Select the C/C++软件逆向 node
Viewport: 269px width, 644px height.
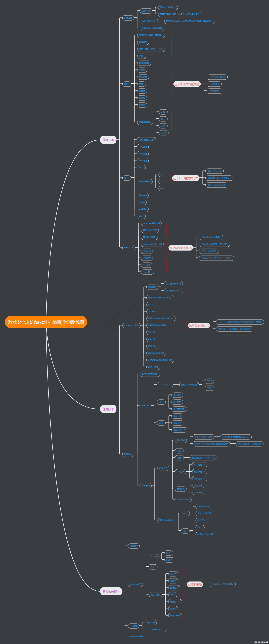pyautogui.click(x=131, y=325)
